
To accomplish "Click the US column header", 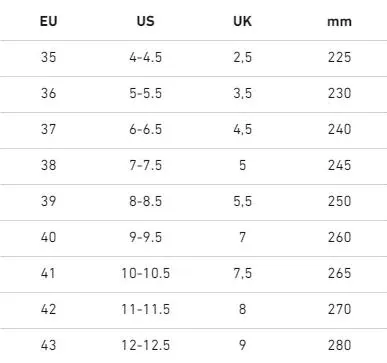I will (x=146, y=21).
